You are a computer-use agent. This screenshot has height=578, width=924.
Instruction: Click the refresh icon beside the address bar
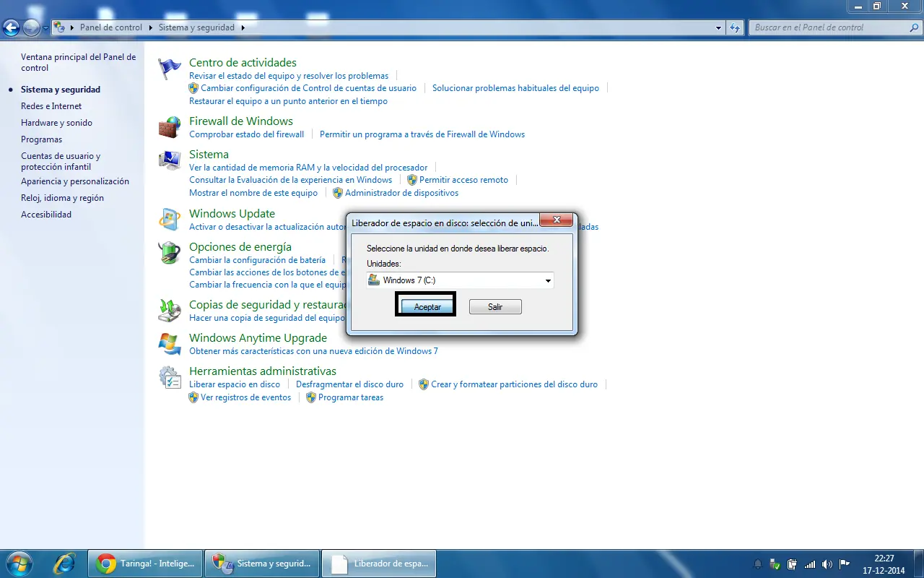pyautogui.click(x=735, y=27)
